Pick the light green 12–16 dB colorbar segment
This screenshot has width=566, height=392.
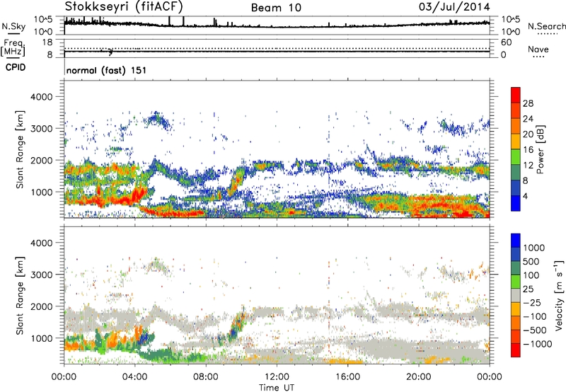click(x=516, y=157)
